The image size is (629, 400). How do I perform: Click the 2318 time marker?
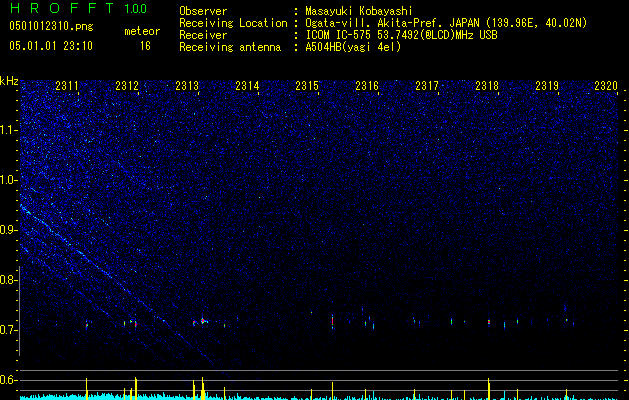coord(487,85)
